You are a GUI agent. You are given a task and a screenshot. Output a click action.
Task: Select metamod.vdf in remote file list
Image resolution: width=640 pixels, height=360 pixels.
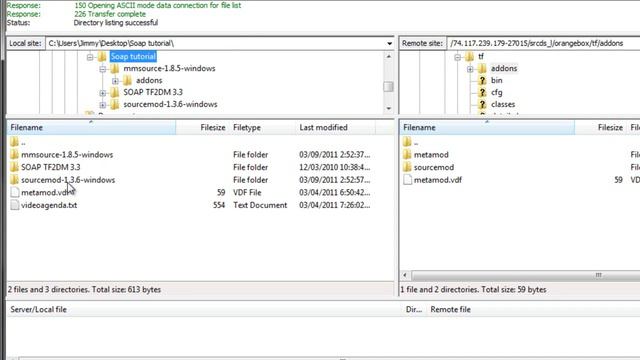[x=438, y=180]
